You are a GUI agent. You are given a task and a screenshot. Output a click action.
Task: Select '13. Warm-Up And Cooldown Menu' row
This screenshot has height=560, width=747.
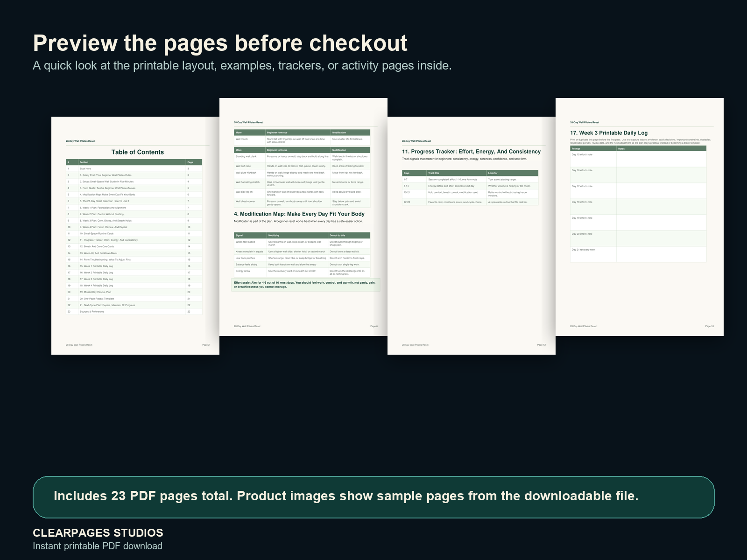click(x=134, y=253)
